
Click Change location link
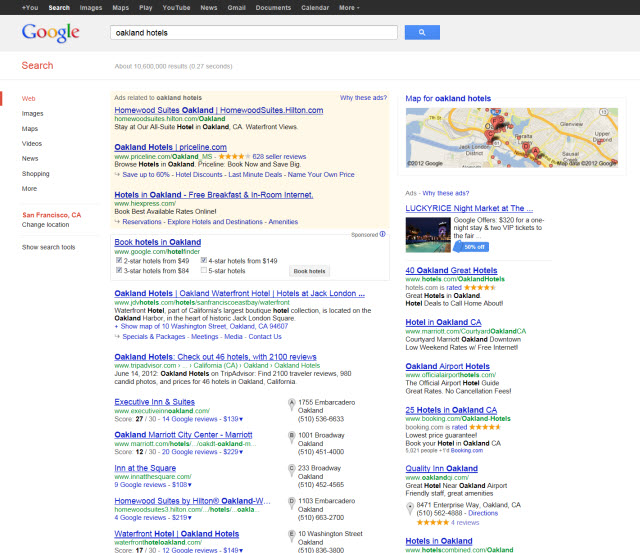pos(45,225)
